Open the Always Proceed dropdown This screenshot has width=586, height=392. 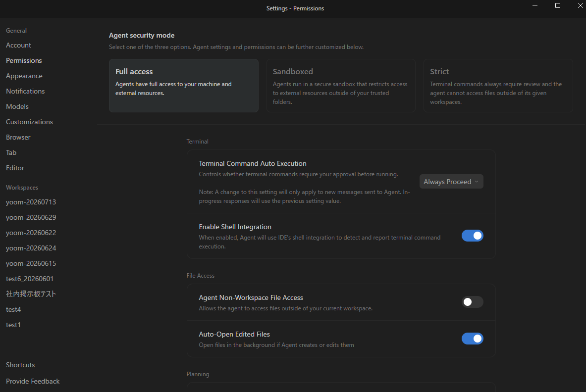point(451,182)
